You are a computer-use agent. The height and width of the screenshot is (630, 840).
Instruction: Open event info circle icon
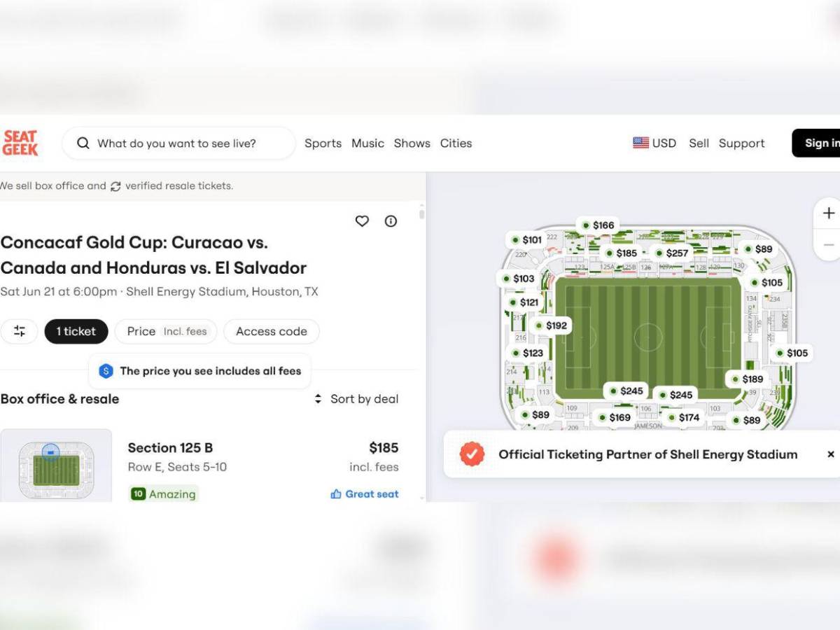[x=391, y=221]
